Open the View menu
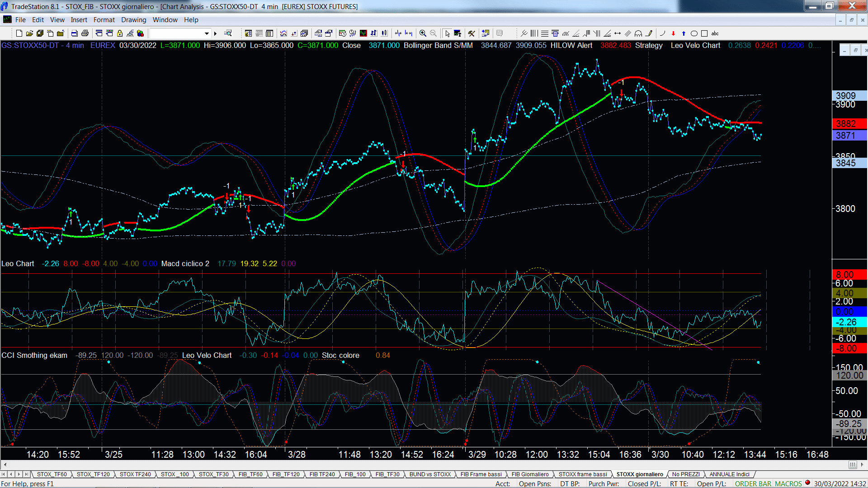The image size is (868, 488). (x=57, y=20)
